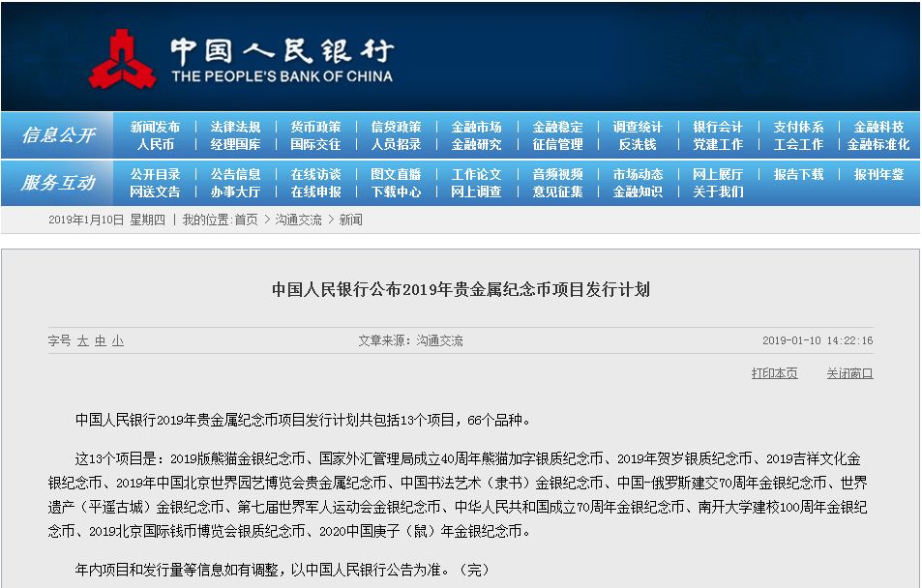Viewport: 922px width, 588px height.
Task: Click the 服务互动 section header
Action: click(x=58, y=182)
